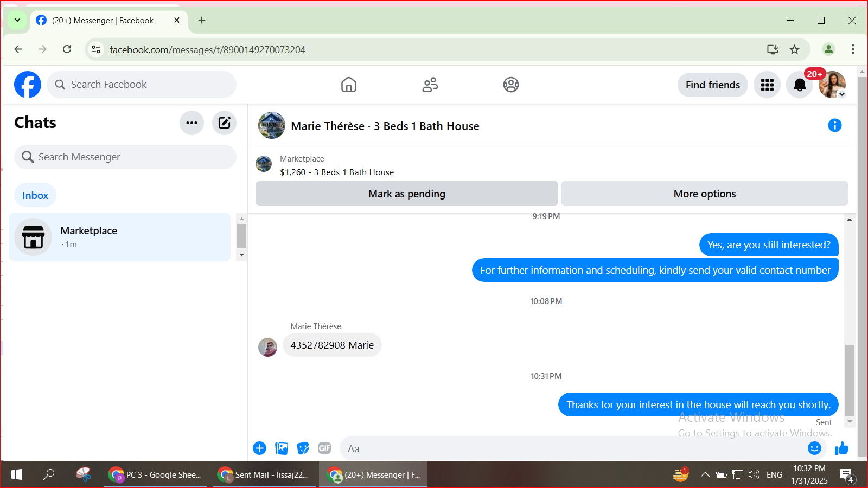The height and width of the screenshot is (488, 868).
Task: Open the volume control in system tray
Action: (754, 474)
